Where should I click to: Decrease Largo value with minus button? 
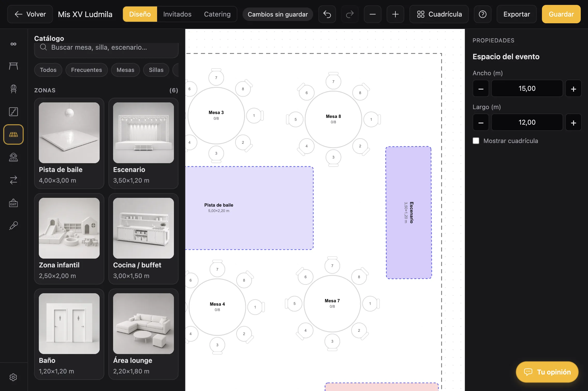[481, 123]
